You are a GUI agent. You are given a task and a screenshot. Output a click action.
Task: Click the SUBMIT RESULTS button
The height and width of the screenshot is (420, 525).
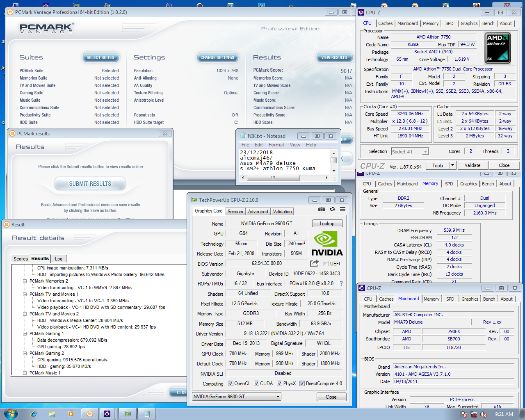coord(90,184)
